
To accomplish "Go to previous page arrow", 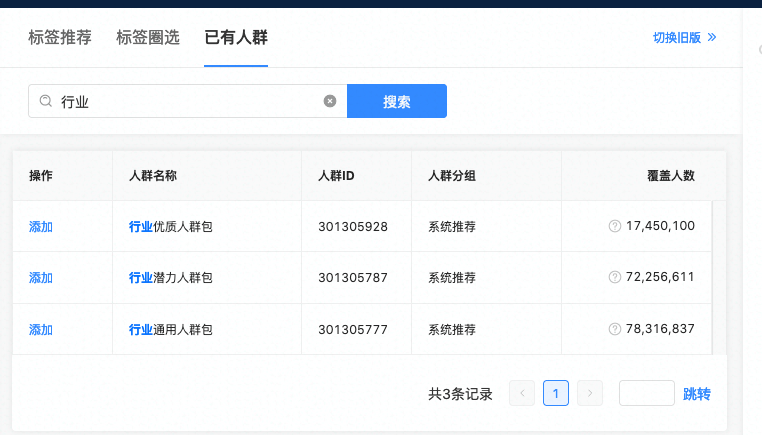I will coord(522,393).
